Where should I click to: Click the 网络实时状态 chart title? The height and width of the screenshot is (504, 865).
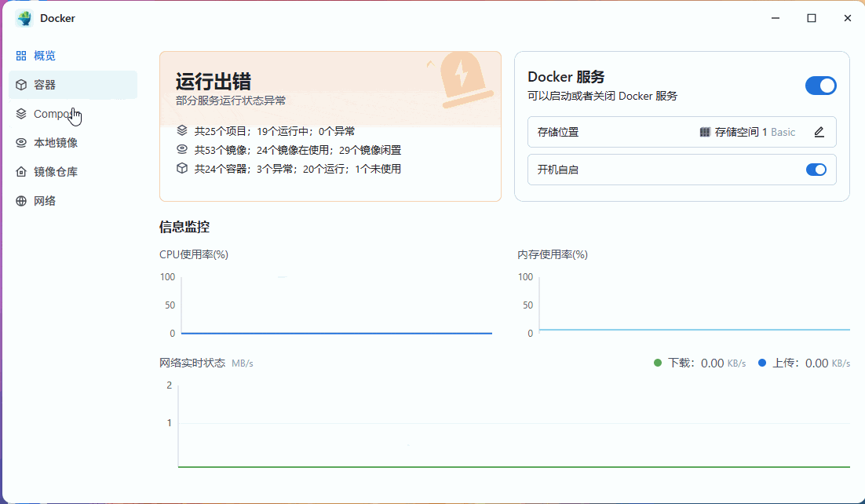(192, 363)
